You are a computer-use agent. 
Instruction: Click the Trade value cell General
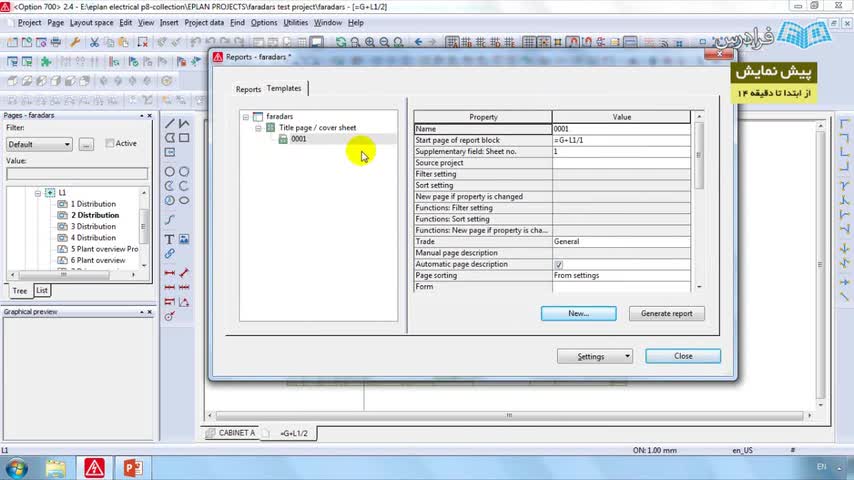[621, 241]
